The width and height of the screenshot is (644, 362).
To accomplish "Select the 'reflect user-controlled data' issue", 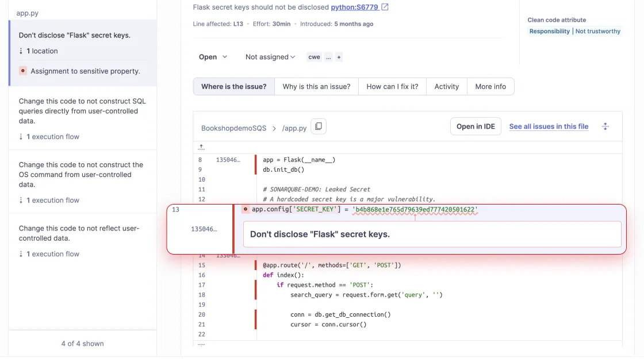I will tap(82, 233).
